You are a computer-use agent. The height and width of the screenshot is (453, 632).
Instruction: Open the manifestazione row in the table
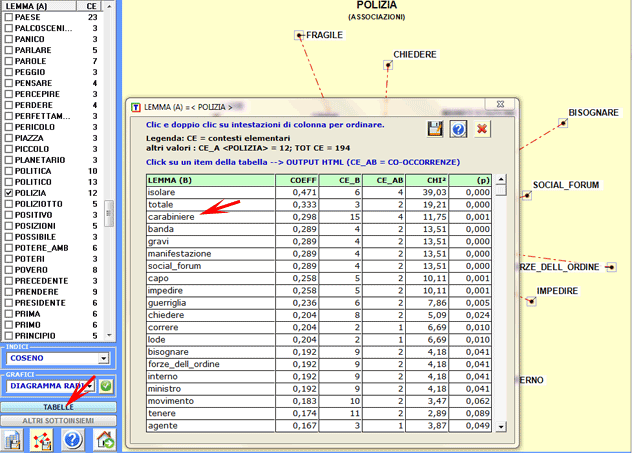pyautogui.click(x=319, y=254)
